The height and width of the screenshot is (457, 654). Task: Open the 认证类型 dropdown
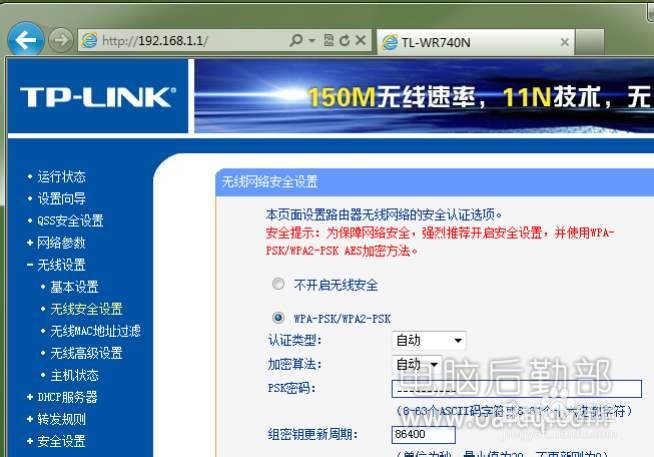point(429,341)
